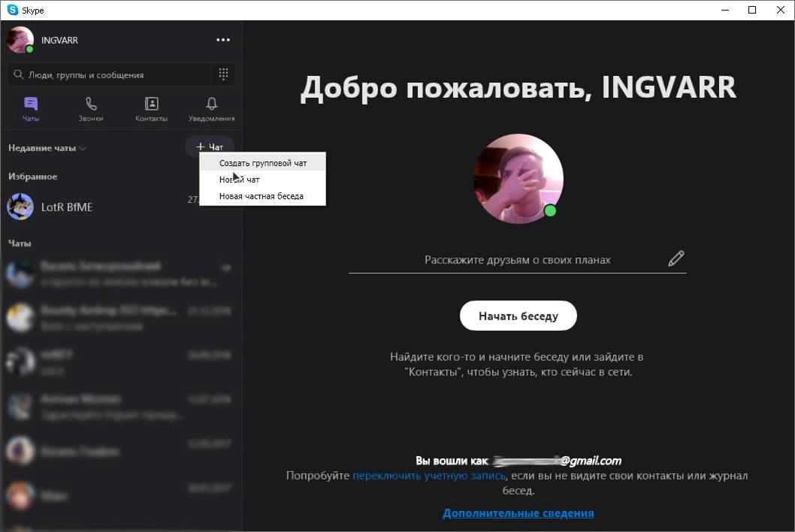Minimize the Skype window
Viewport: 795px width, 532px height.
coord(725,10)
